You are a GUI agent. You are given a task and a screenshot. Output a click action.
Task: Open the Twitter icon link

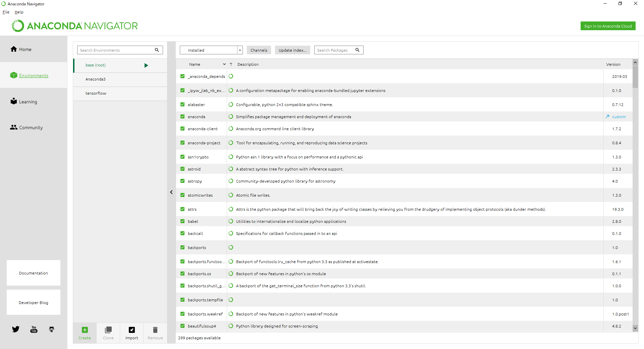[16, 329]
